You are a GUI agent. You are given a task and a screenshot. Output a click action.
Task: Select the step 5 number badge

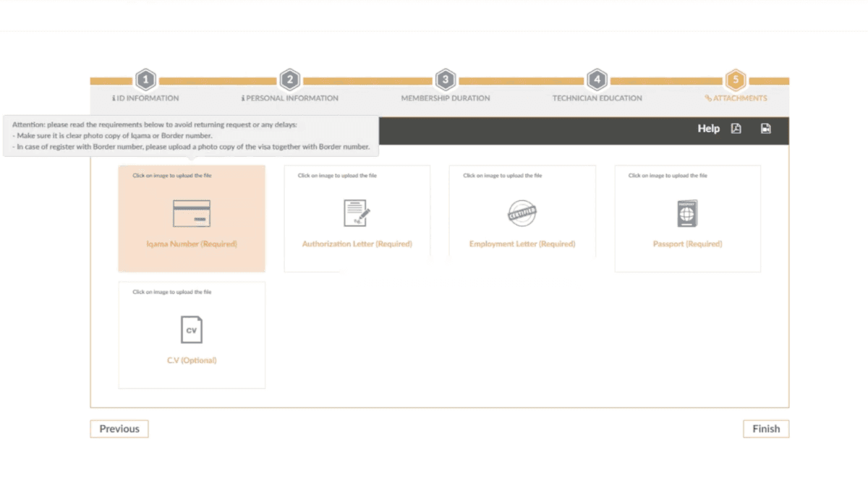[736, 80]
